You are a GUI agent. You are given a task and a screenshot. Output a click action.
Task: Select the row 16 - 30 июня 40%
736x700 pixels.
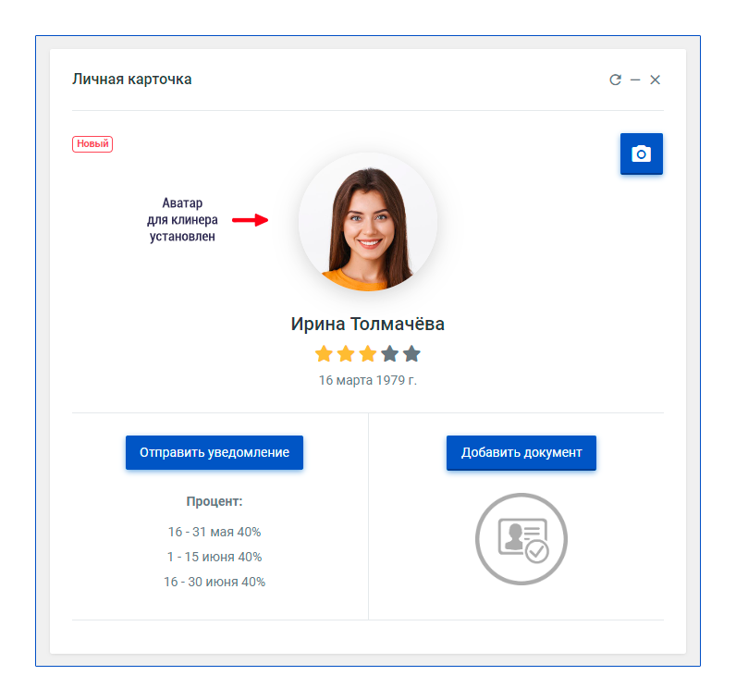point(215,582)
